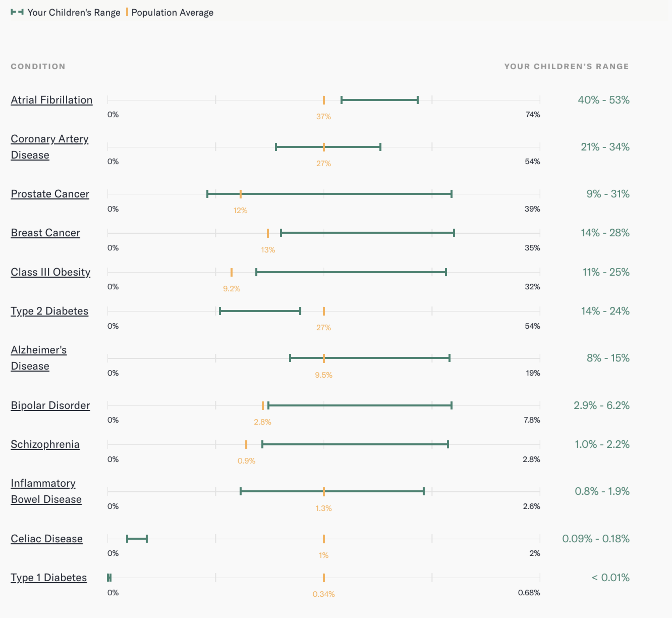Click the 40% - 53% range value
This screenshot has width=672, height=618.
pos(604,100)
